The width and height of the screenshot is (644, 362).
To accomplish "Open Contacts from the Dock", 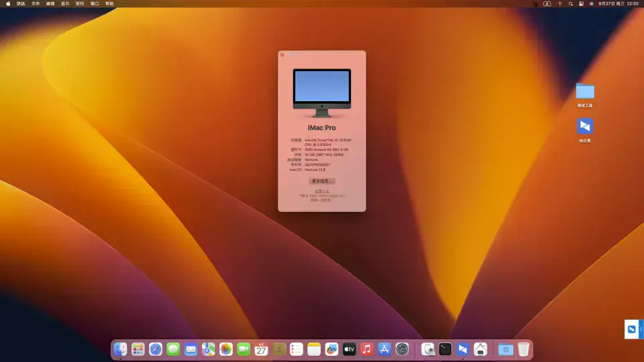I will coord(279,349).
